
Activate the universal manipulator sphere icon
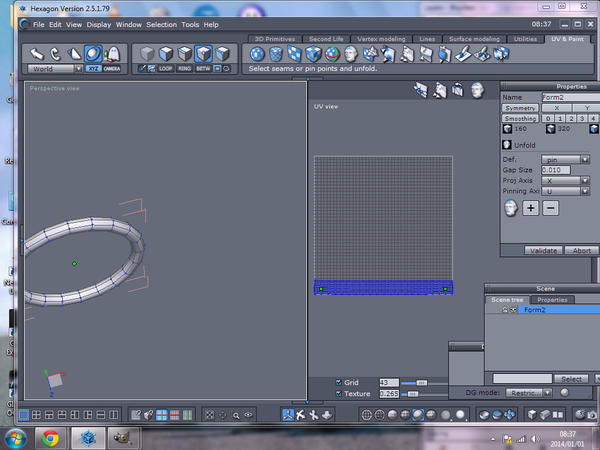[93, 54]
